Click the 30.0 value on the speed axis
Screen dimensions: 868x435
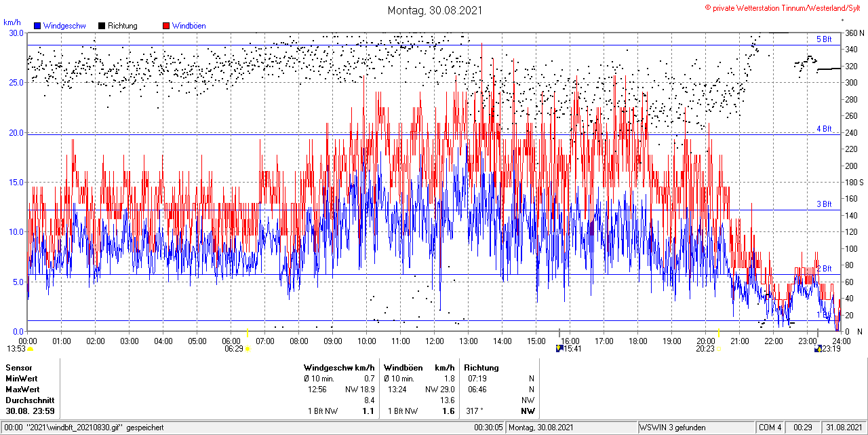(x=16, y=33)
